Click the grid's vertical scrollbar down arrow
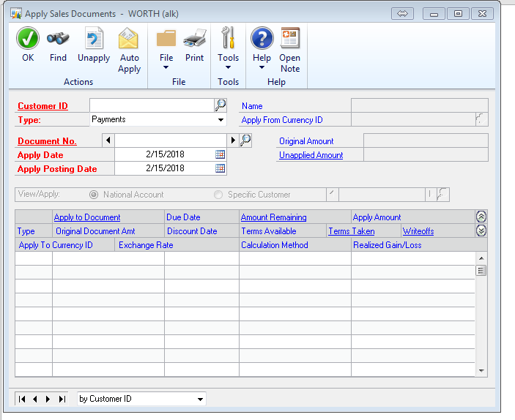The image size is (515, 420). click(x=481, y=371)
